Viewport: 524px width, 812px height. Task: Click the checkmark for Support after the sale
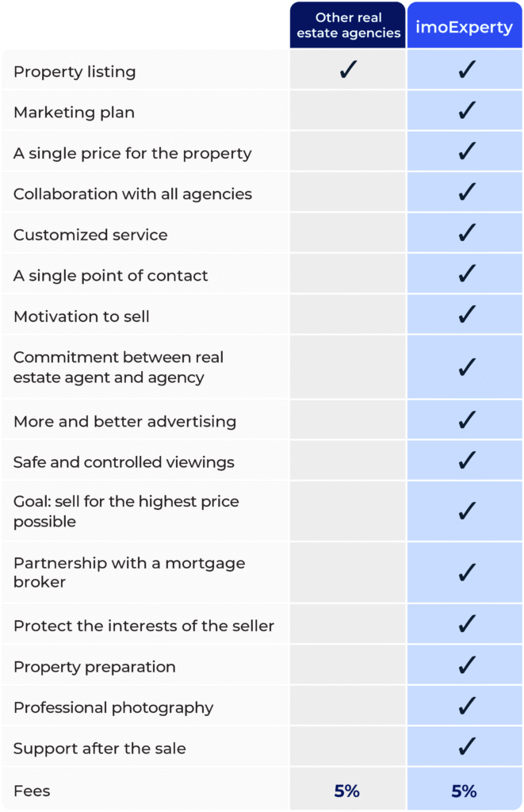point(466,746)
